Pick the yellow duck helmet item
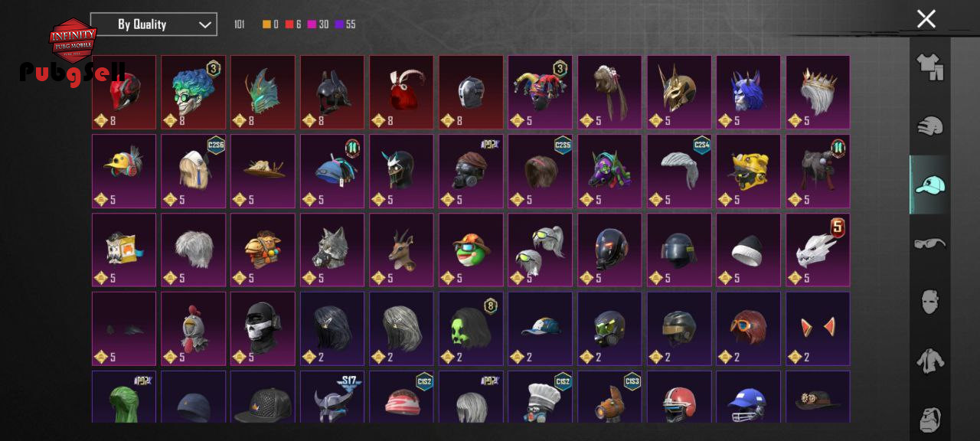The height and width of the screenshot is (441, 980). pos(124,171)
